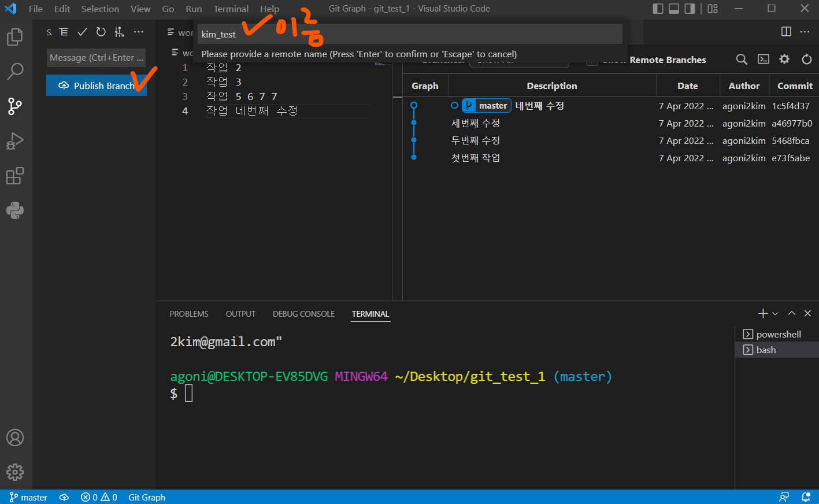Click editor line 작업 네번째 수정

click(251, 111)
